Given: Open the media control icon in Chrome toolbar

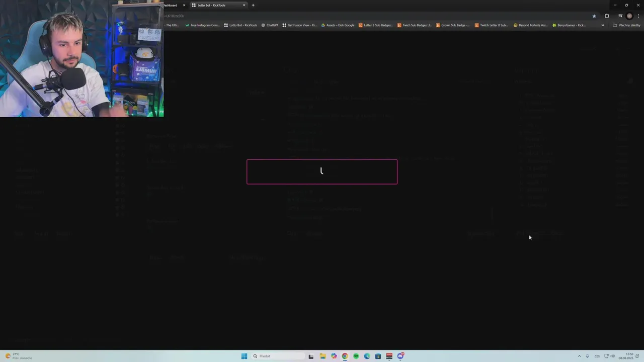Looking at the screenshot, I should coord(620,16).
